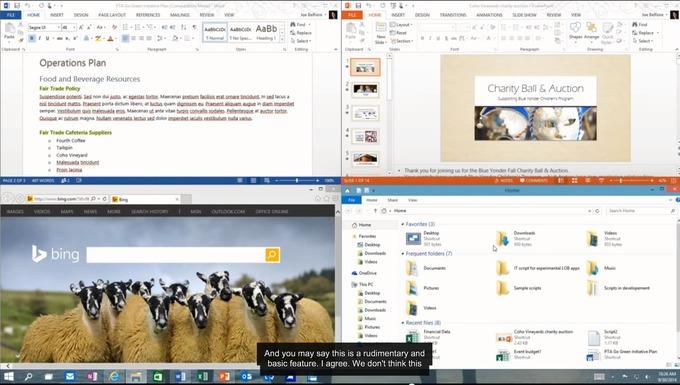Select OneDrive in Explorer navigation pane

364,273
